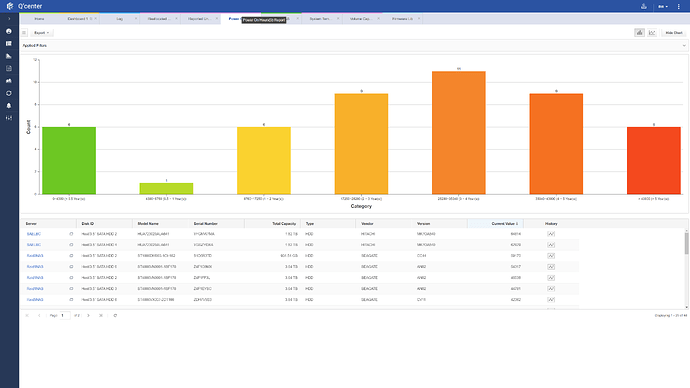The height and width of the screenshot is (388, 690).
Task: Select the line chart view icon
Action: (652, 33)
